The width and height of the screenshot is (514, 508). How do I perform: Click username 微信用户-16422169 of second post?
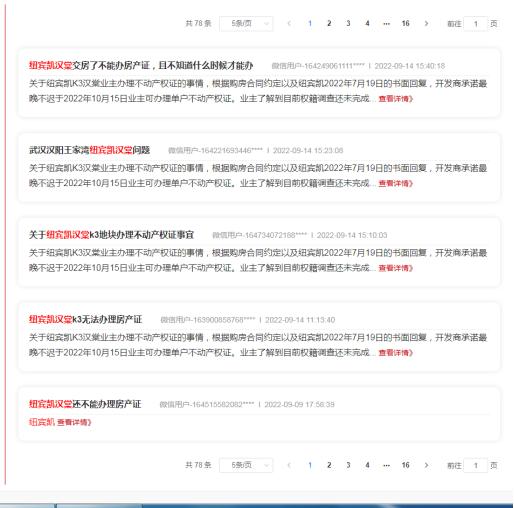point(215,151)
